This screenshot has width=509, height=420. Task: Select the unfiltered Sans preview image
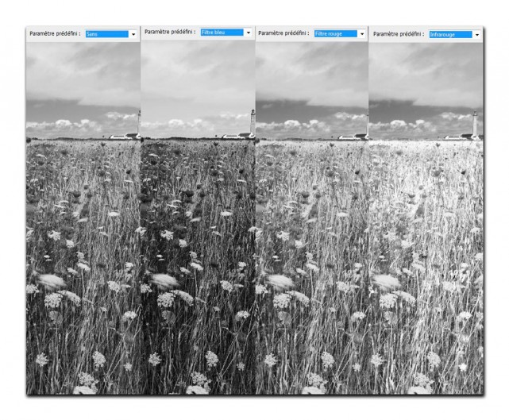tap(83, 218)
